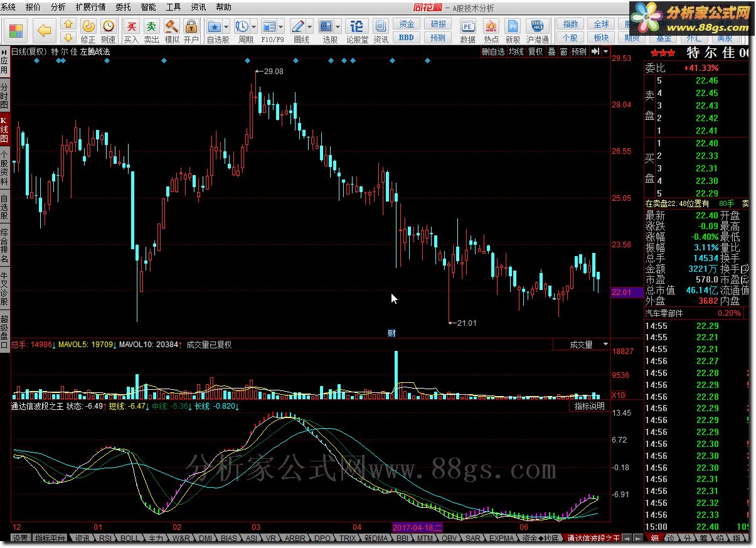
Task: Click the 研报 button
Action: (439, 24)
